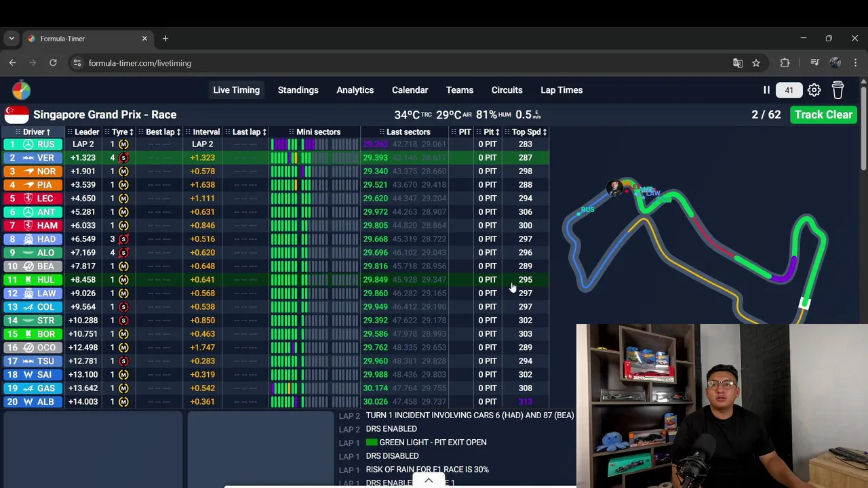Open the Circuits tab
The width and height of the screenshot is (868, 488).
coord(507,90)
